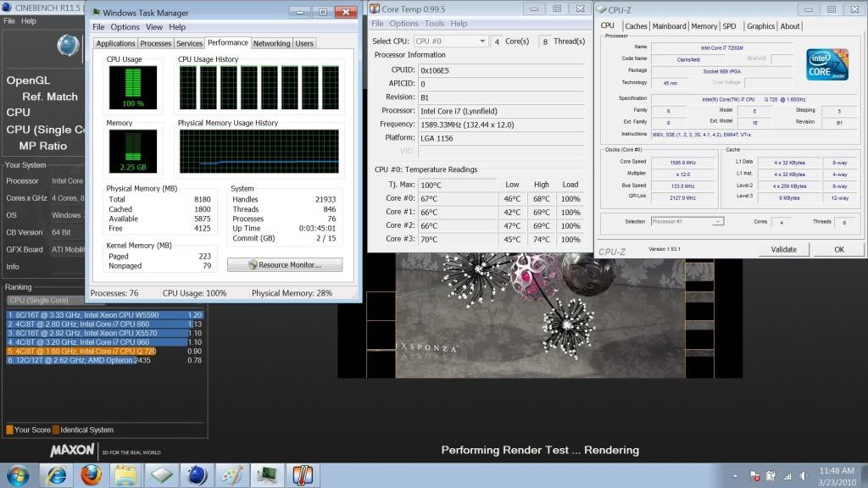Click the battery power icon in the tray

771,476
